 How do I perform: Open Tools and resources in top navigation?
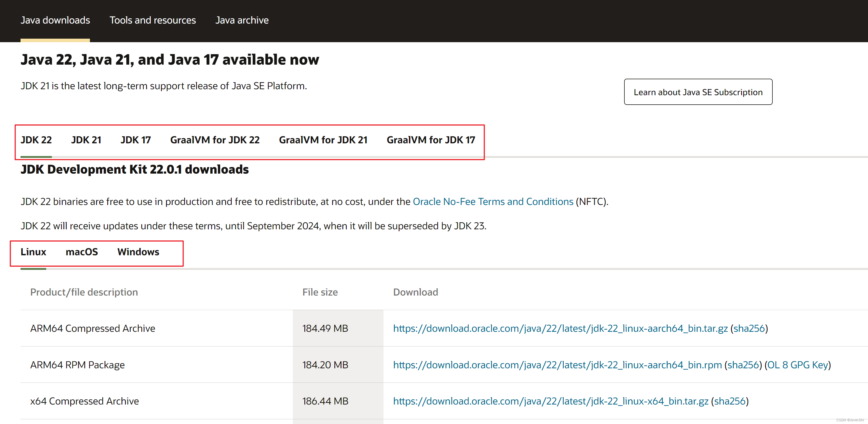coord(153,20)
